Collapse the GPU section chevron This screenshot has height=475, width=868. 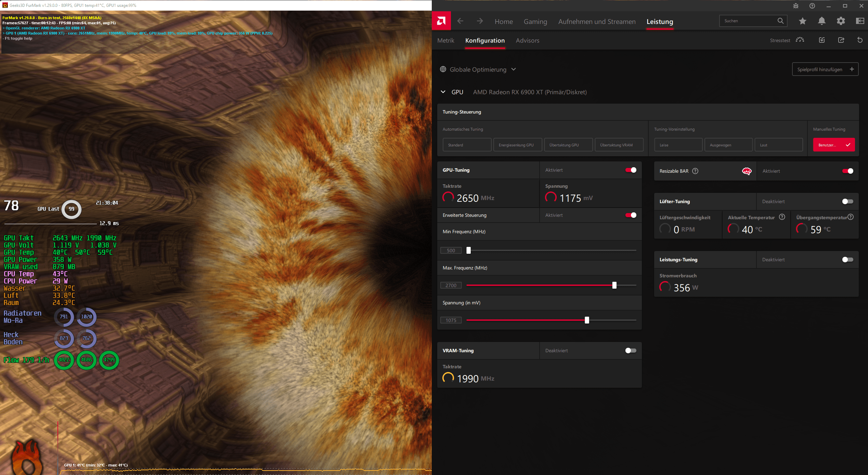[x=443, y=92]
